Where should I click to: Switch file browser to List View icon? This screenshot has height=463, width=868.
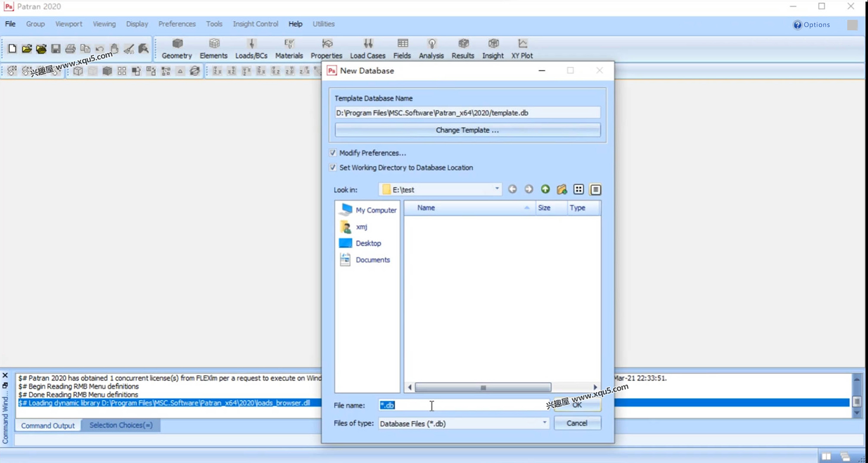coord(579,189)
